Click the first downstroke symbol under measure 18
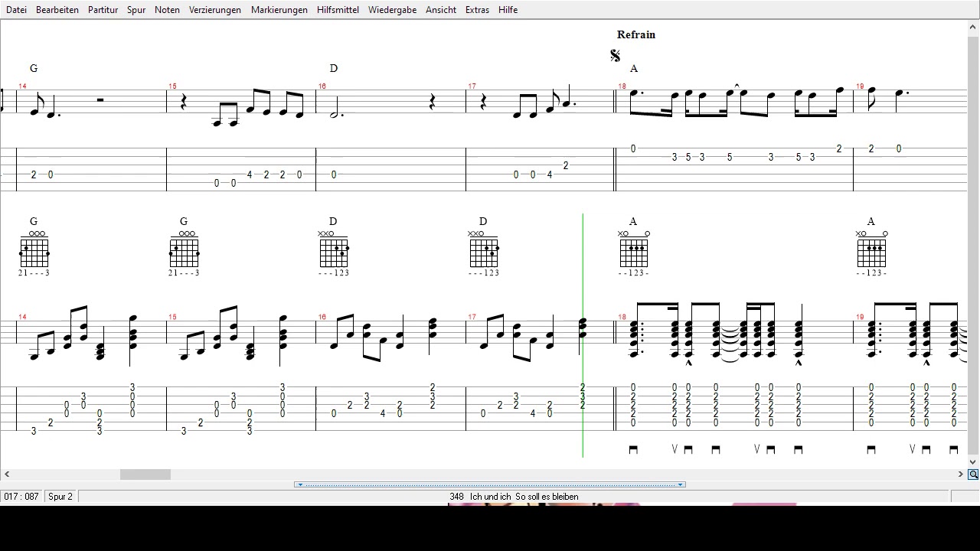This screenshot has height=551, width=980. coord(633,450)
